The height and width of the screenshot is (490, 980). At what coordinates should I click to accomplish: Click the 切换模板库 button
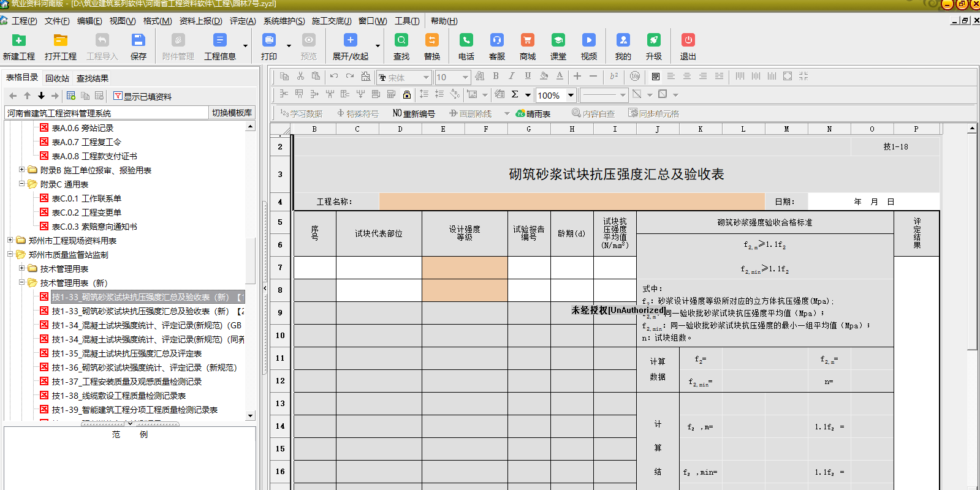pyautogui.click(x=232, y=113)
